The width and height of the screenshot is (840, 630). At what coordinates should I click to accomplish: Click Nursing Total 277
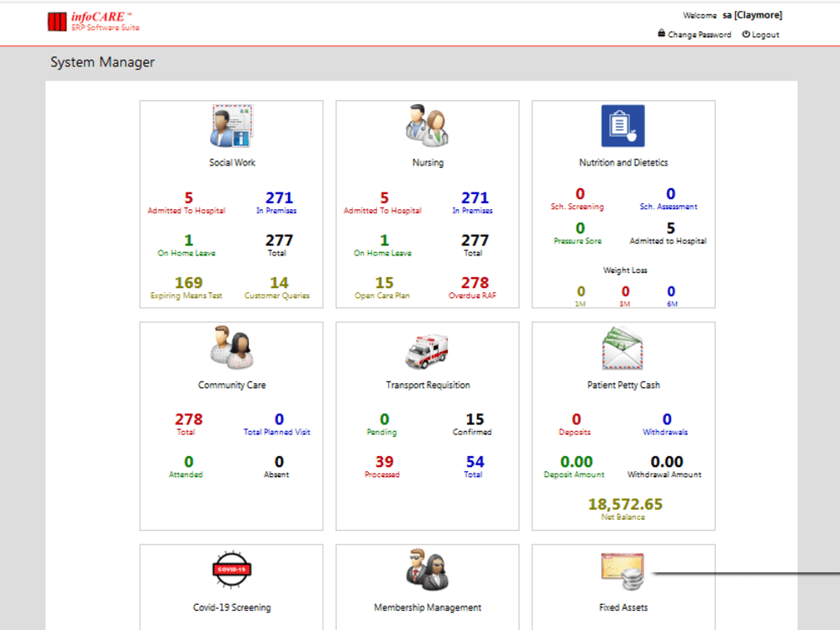pyautogui.click(x=475, y=240)
